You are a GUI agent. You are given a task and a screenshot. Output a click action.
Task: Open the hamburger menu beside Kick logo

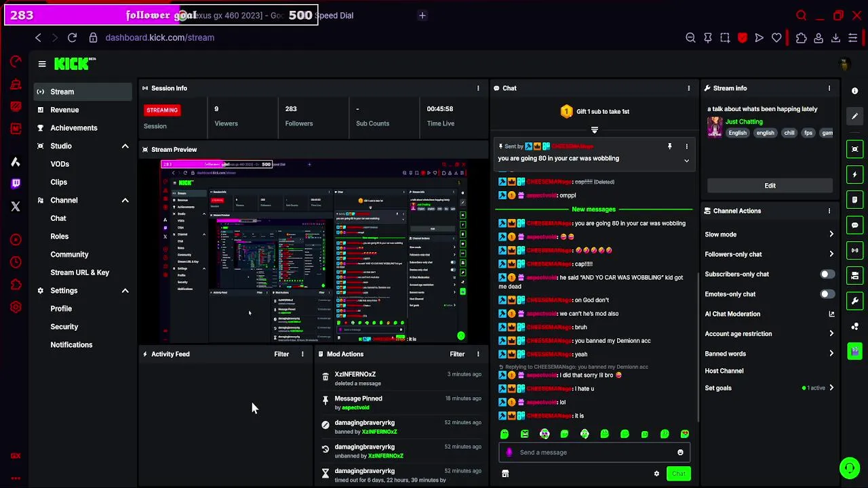42,64
